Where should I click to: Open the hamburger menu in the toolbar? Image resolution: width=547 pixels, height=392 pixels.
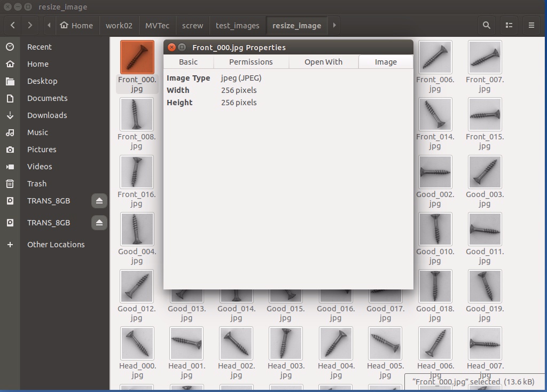coord(532,25)
